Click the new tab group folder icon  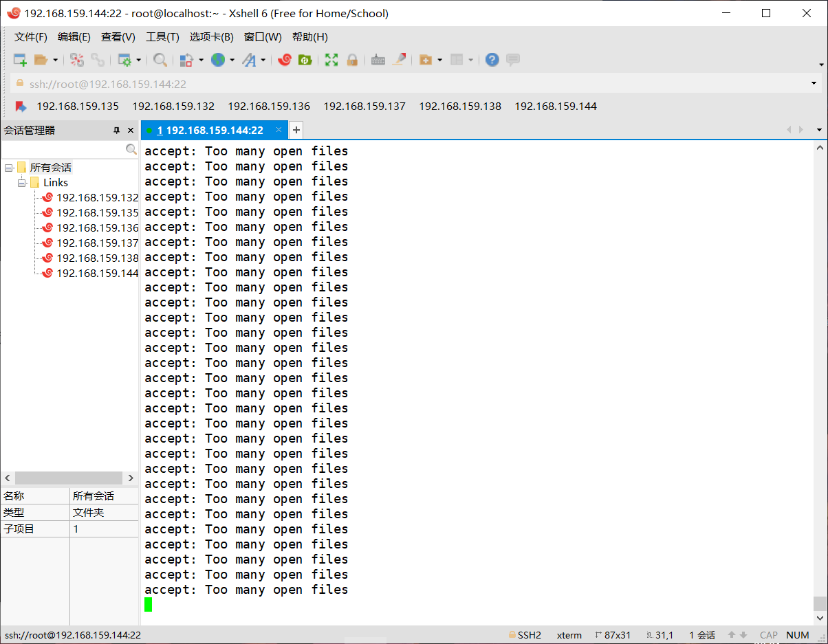click(426, 60)
